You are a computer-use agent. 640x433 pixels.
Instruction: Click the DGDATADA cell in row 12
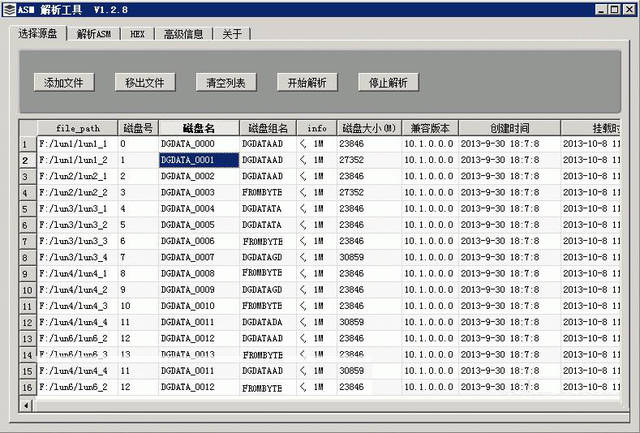click(268, 322)
